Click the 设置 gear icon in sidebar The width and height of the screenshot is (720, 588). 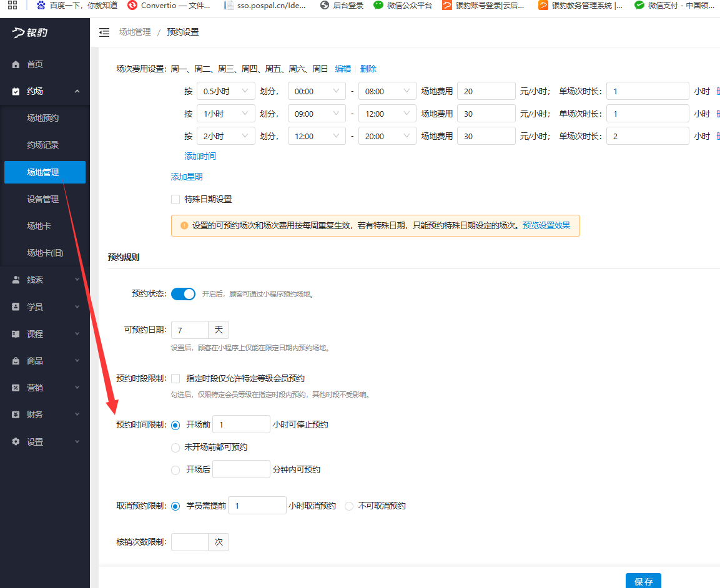(x=16, y=442)
